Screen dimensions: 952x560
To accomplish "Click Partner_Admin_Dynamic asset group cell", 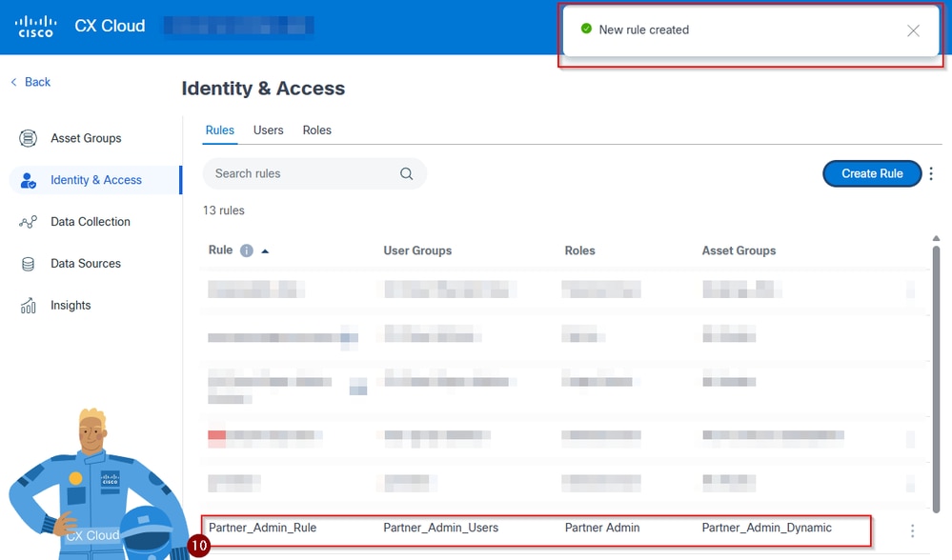I will pyautogui.click(x=767, y=528).
